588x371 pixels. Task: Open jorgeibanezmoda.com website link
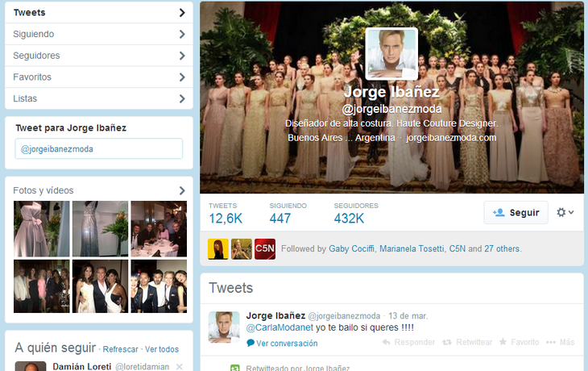point(451,138)
